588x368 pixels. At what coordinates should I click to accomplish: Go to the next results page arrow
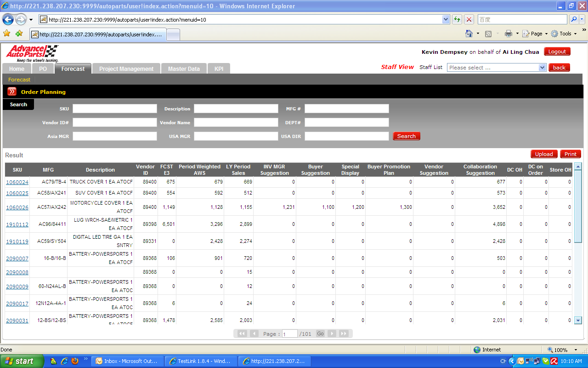click(x=332, y=333)
